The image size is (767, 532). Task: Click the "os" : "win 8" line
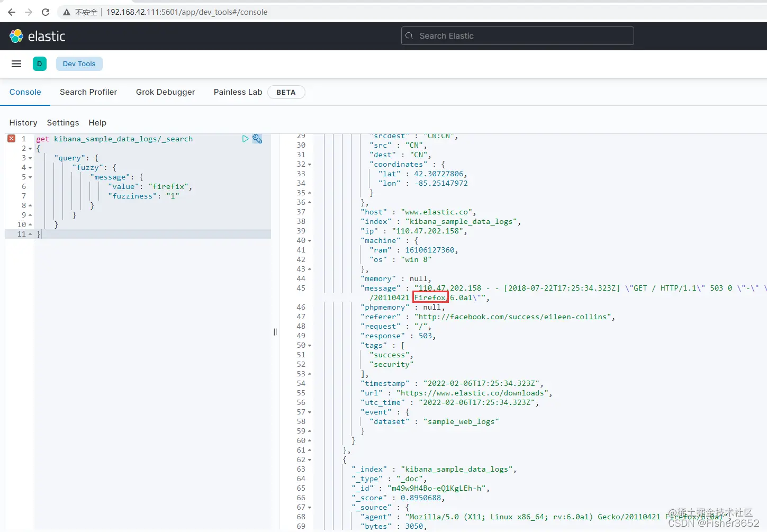click(x=401, y=259)
